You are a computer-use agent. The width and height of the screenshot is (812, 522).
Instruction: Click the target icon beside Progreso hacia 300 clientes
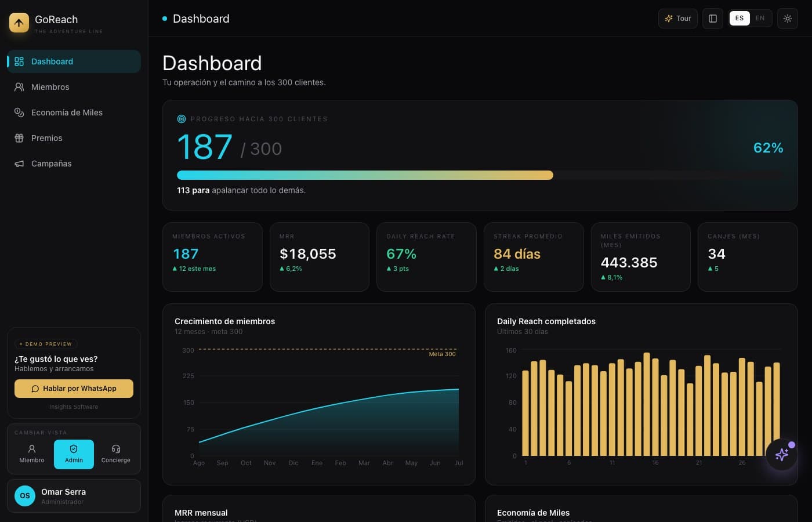point(182,119)
